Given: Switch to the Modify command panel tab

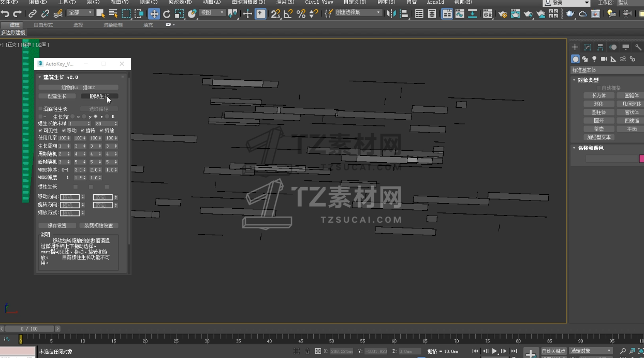Looking at the screenshot, I should point(588,47).
